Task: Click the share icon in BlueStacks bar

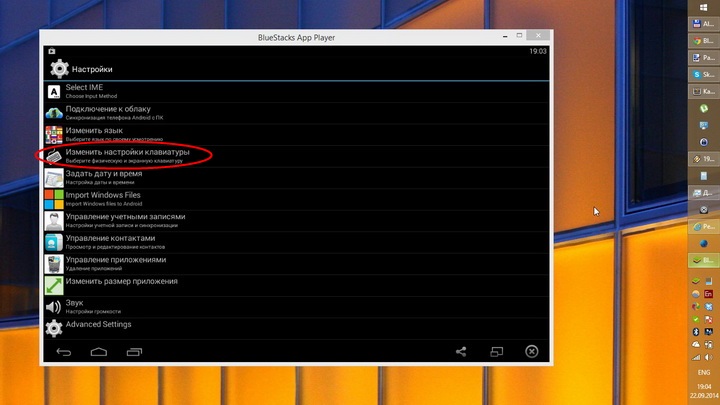Action: (x=461, y=352)
